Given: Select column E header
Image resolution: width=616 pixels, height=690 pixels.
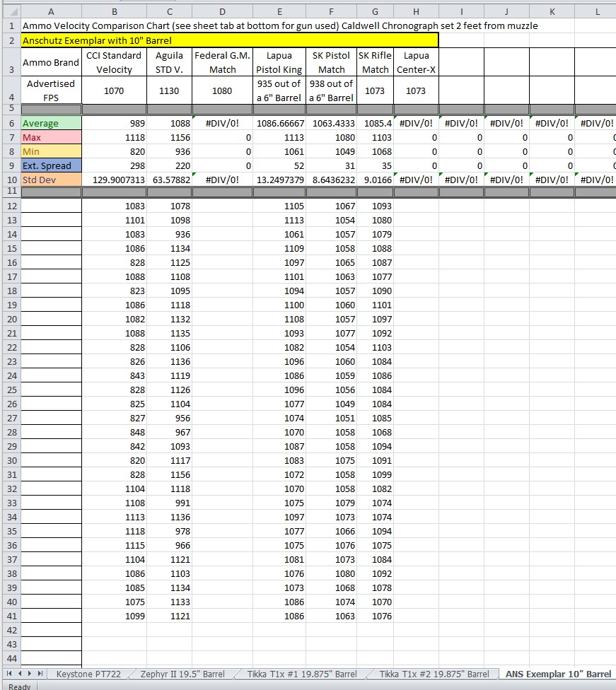Looking at the screenshot, I should 279,11.
